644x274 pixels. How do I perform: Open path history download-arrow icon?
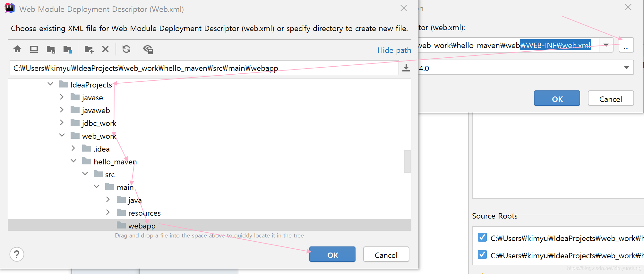click(x=406, y=68)
